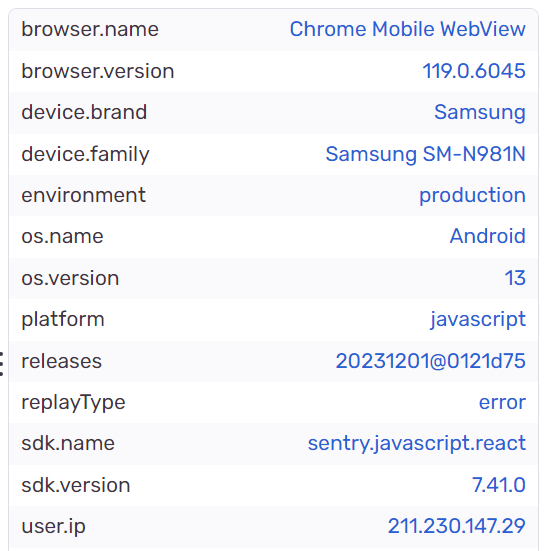Click the browser.name tag key
This screenshot has width=544, height=551.
click(90, 29)
